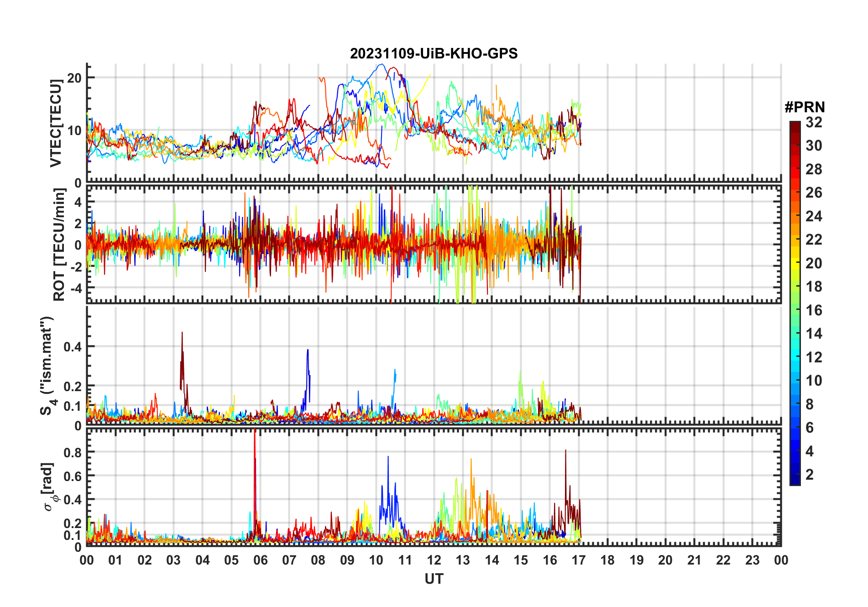Select the "VTEC[TECU]" y-axis label
The height and width of the screenshot is (607, 868).
click(x=56, y=123)
